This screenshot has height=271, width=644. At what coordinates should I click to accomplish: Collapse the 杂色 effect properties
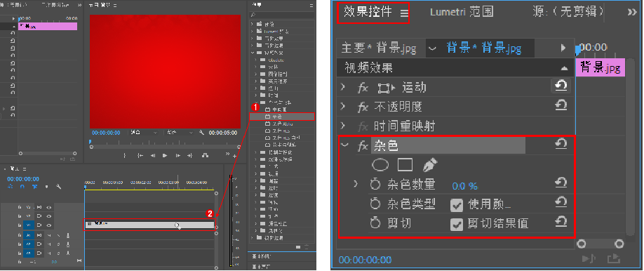[344, 145]
